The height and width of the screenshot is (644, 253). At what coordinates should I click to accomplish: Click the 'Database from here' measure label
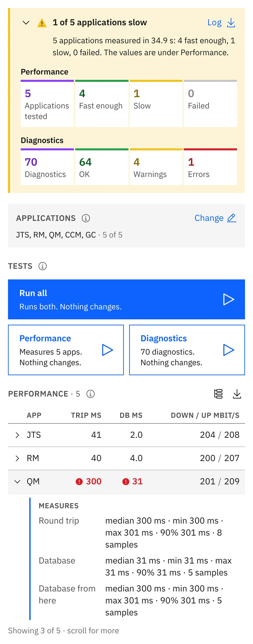[x=67, y=594]
